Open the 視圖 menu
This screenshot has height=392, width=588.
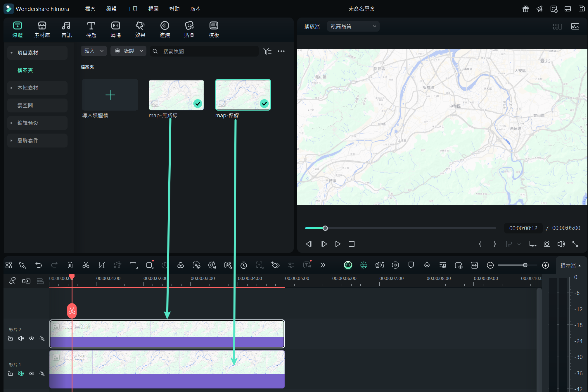pos(153,9)
